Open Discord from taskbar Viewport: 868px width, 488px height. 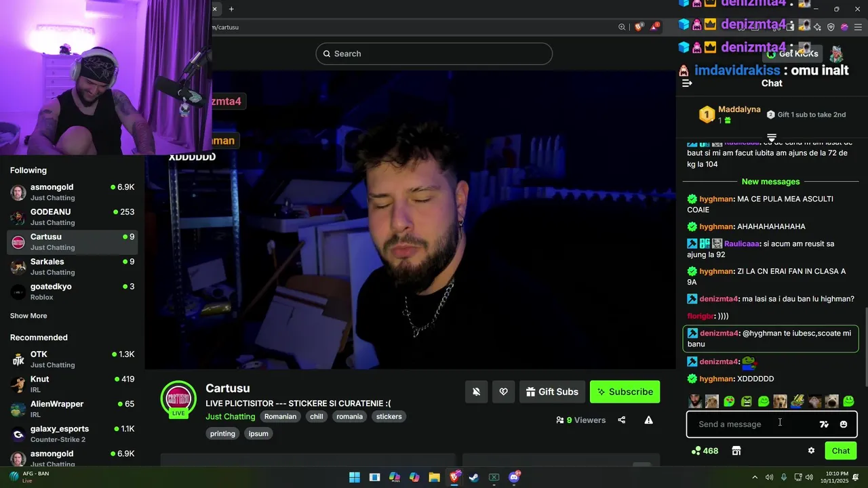tap(514, 477)
